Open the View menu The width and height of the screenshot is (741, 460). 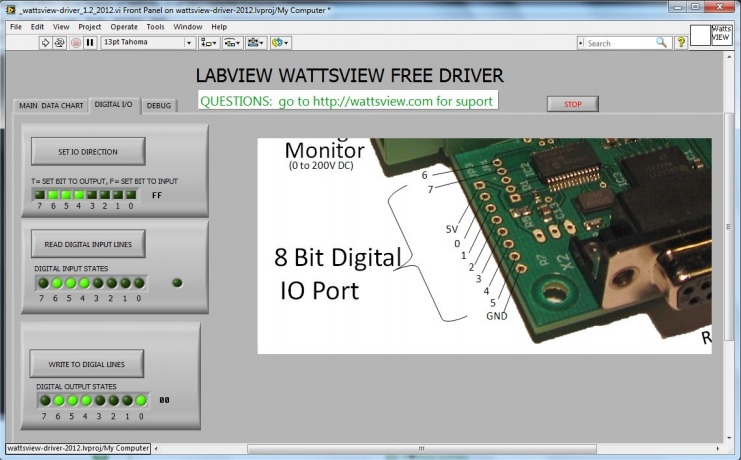pos(61,27)
